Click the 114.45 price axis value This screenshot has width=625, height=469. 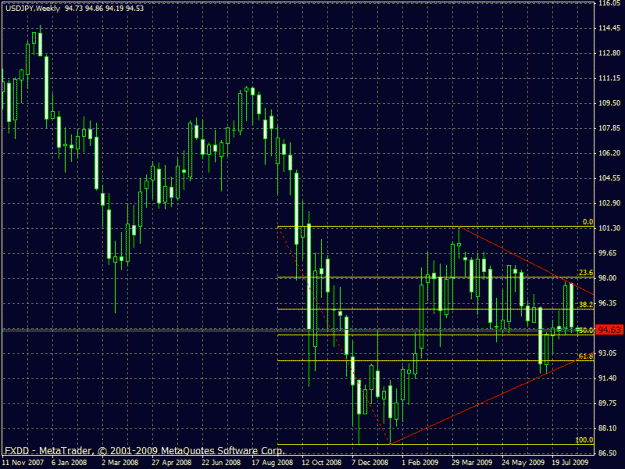[x=609, y=28]
